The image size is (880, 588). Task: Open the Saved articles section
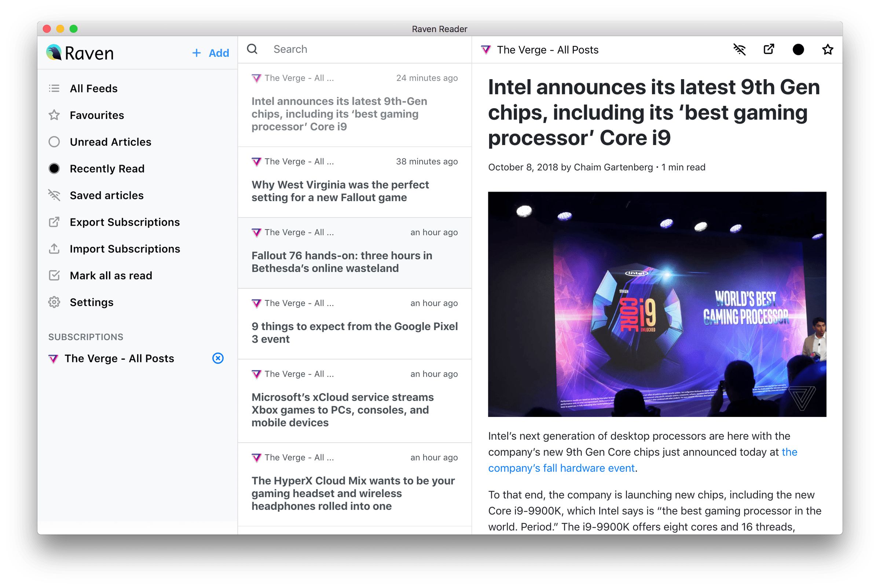click(106, 195)
